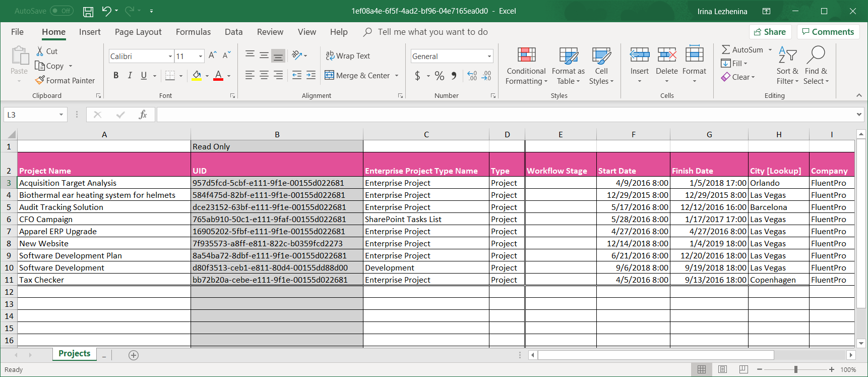Open the Name Box dropdown arrow
The image size is (868, 377).
61,115
